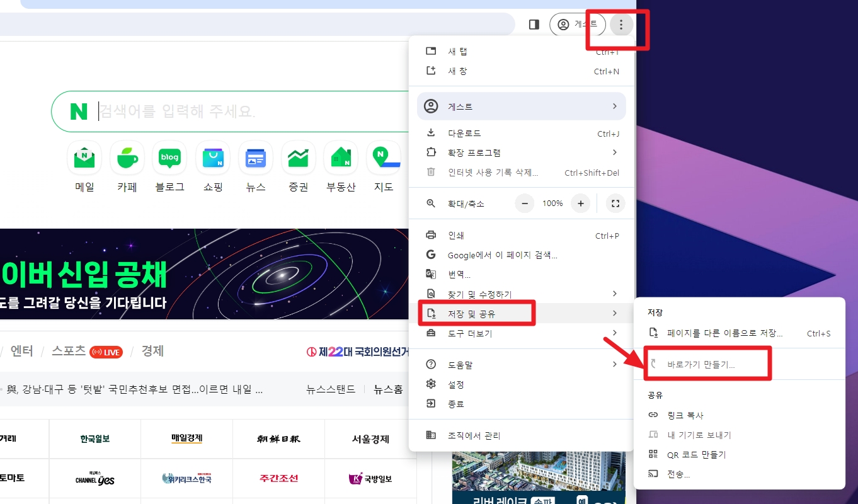Toggle the side panel icon

click(534, 25)
